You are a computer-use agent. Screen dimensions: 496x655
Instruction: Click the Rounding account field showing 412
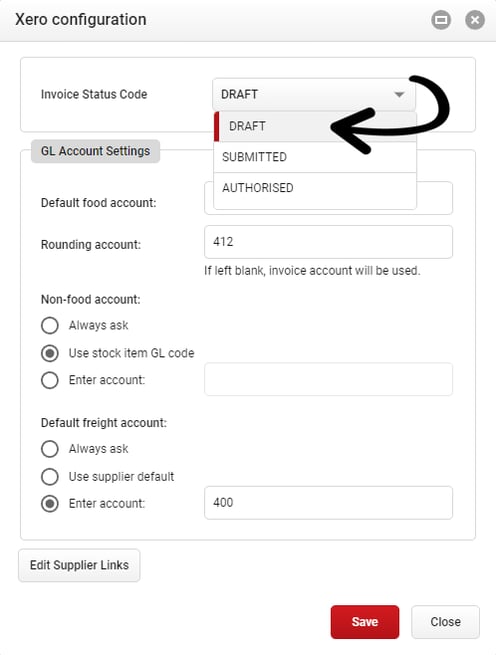click(328, 242)
